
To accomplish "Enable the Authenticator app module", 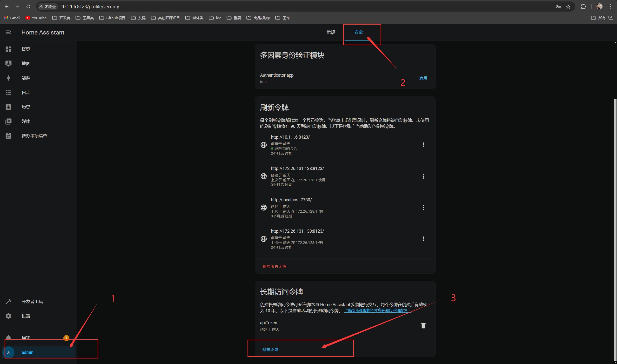I will tap(423, 78).
